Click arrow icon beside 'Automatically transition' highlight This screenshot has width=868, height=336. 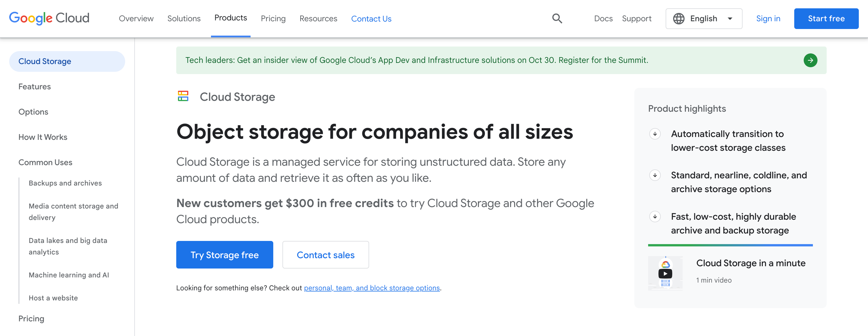(x=655, y=134)
